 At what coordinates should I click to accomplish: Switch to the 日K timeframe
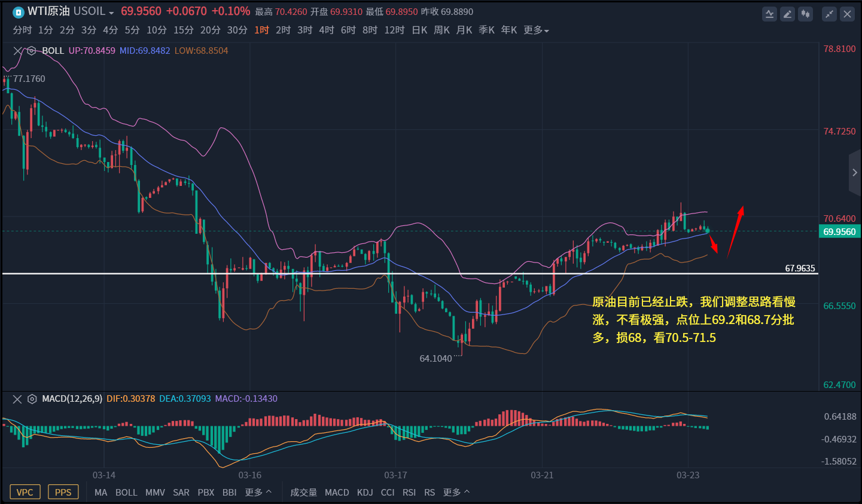point(419,30)
